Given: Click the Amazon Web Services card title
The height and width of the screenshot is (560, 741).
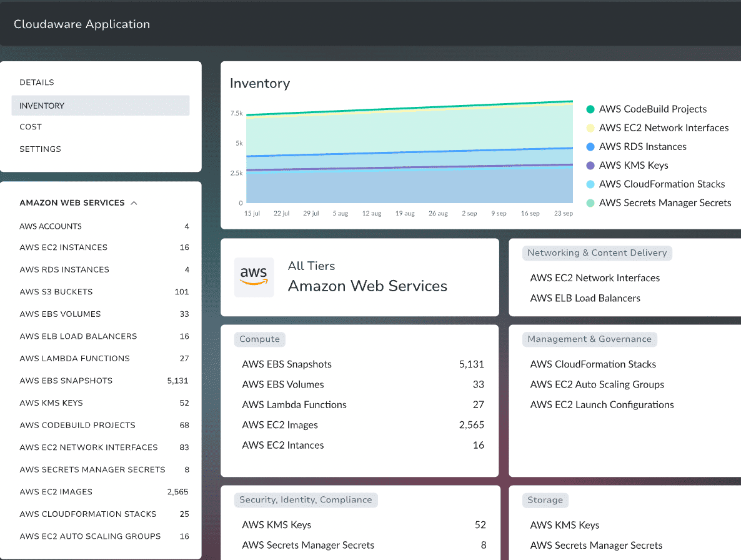Looking at the screenshot, I should [x=367, y=286].
